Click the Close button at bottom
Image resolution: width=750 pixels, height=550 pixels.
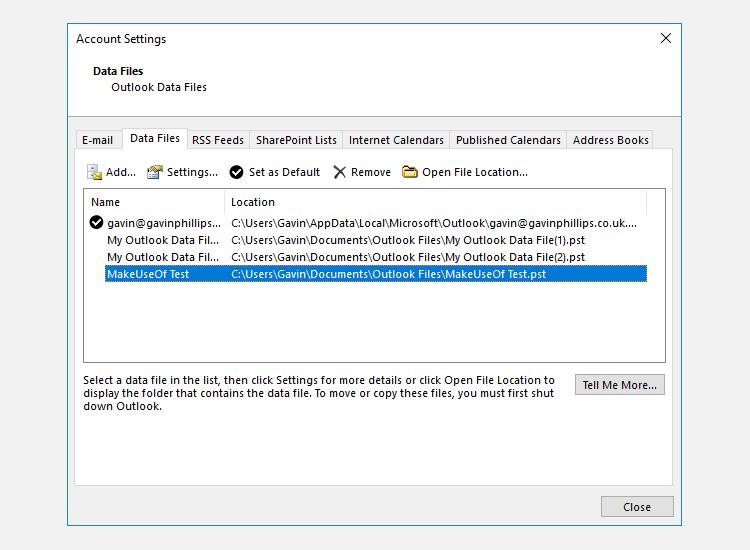pyautogui.click(x=637, y=507)
